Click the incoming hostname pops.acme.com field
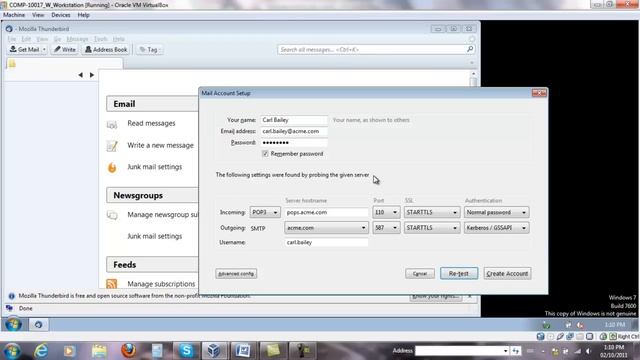 click(326, 212)
